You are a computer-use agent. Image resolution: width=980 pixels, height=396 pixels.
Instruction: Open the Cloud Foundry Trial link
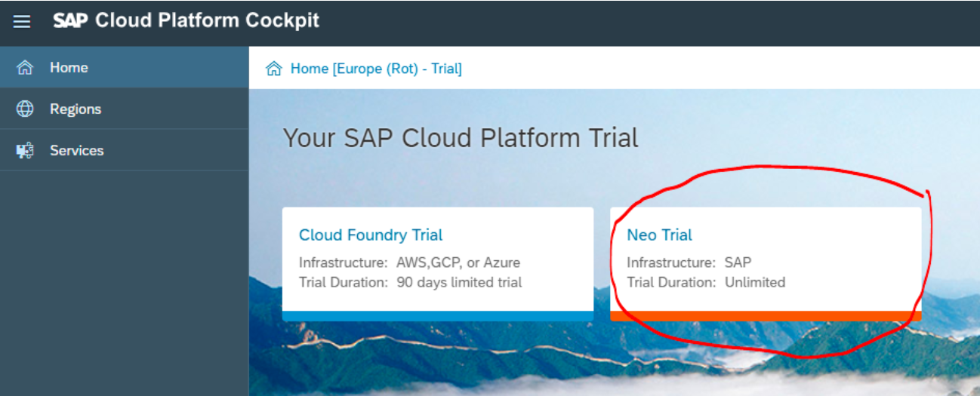[x=371, y=235]
